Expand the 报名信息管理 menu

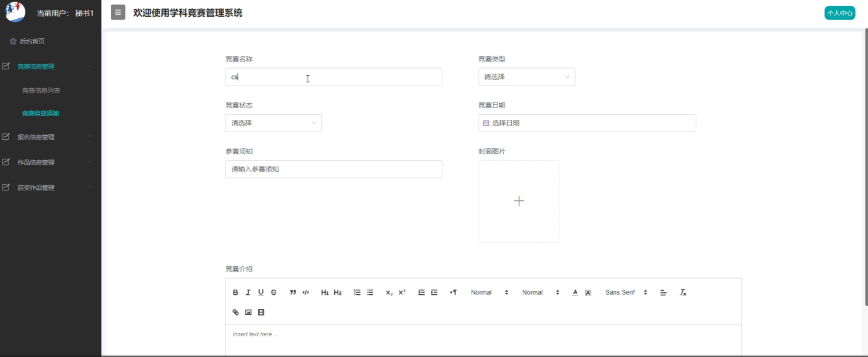(x=51, y=137)
